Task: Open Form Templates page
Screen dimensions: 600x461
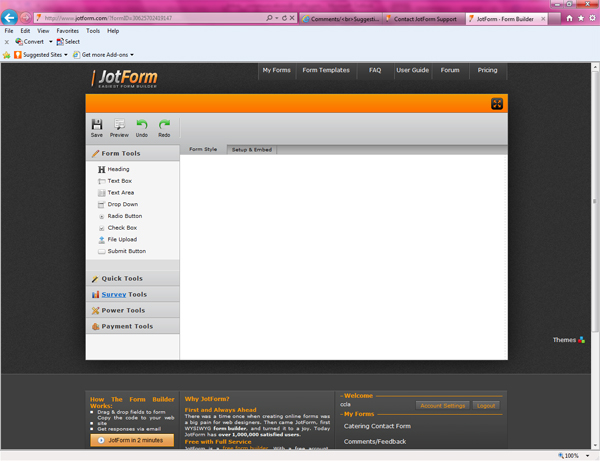Action: coord(326,70)
